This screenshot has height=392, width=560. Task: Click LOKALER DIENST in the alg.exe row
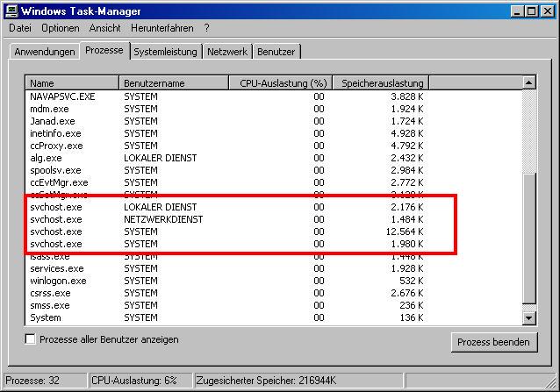pyautogui.click(x=161, y=158)
